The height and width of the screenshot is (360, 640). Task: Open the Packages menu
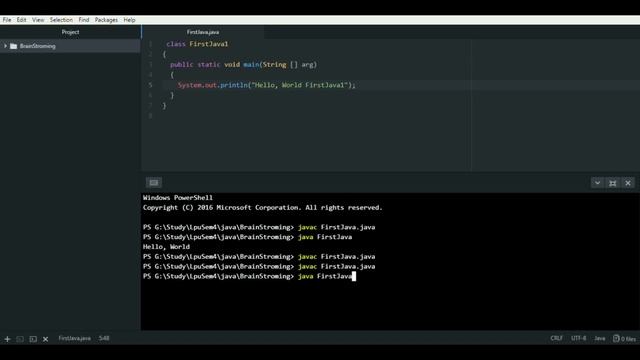click(x=106, y=20)
